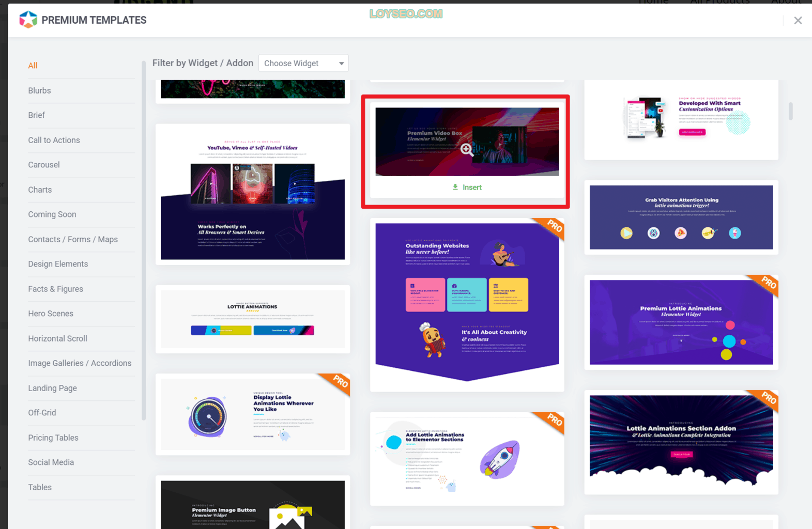Go to the Off-Grid category
This screenshot has width=812, height=529.
click(x=42, y=413)
